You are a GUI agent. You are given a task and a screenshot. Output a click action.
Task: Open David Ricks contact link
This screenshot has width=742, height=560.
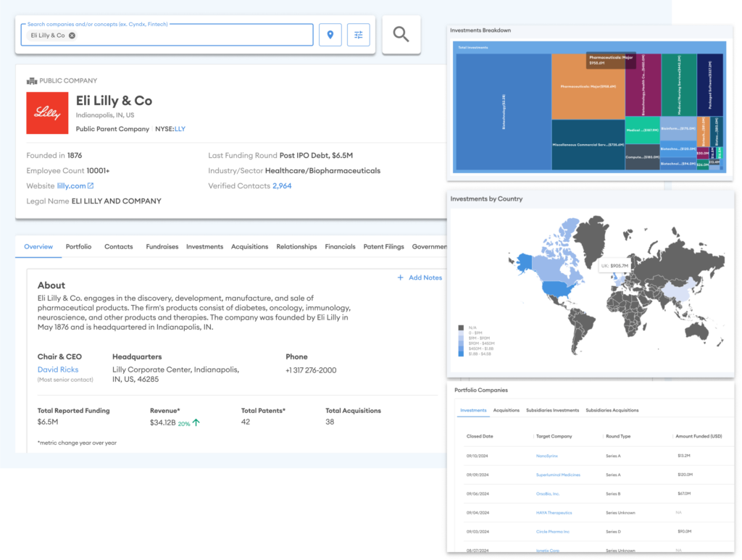(58, 369)
